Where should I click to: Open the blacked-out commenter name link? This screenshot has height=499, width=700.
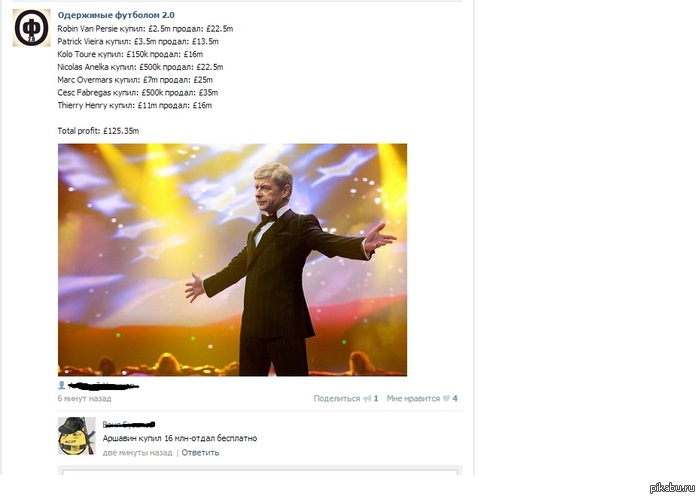click(x=129, y=424)
